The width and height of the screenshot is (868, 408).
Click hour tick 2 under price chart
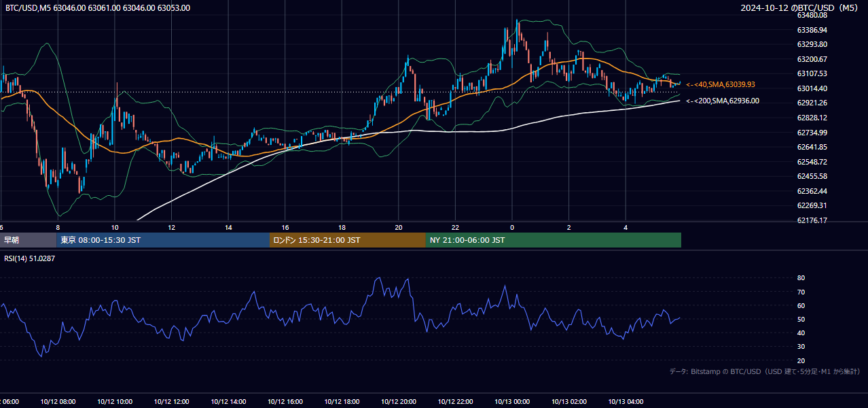tap(568, 227)
